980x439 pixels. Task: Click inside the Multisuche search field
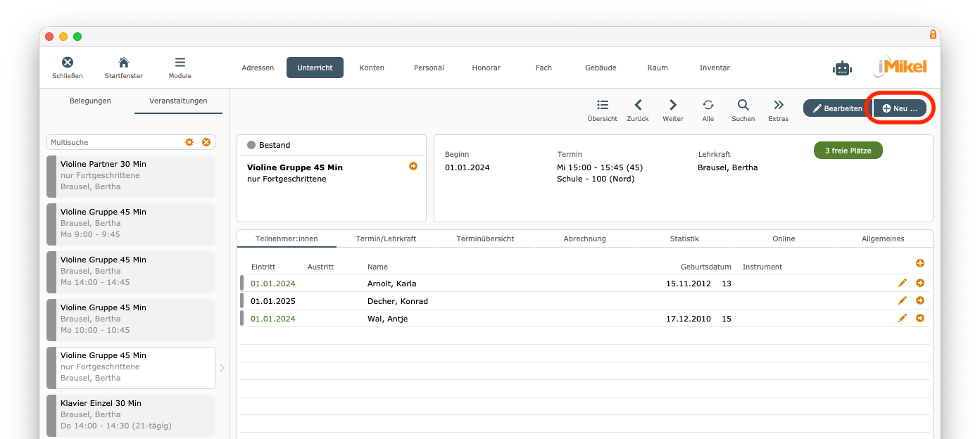pos(113,142)
